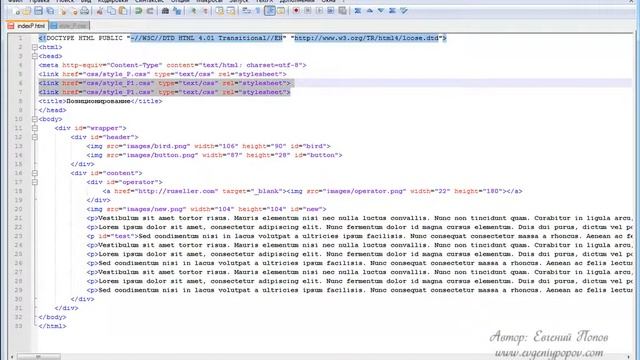Click the Zoom Out toolbar icon
This screenshot has width=640, height=360.
tap(205, 11)
